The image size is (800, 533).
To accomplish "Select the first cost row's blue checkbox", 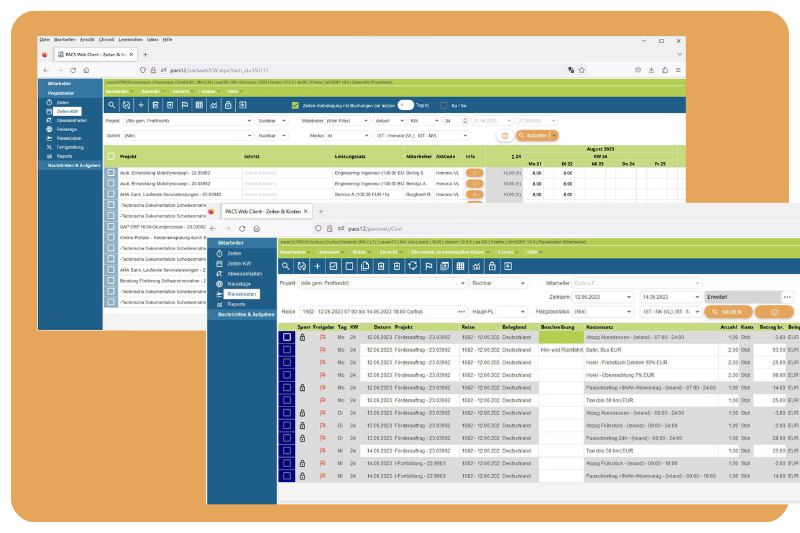I will [287, 338].
